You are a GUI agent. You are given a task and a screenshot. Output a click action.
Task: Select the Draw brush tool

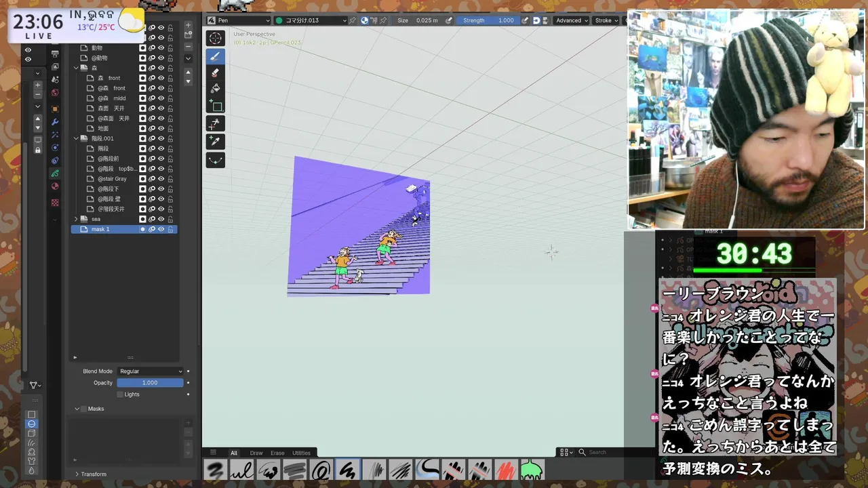[x=216, y=56]
